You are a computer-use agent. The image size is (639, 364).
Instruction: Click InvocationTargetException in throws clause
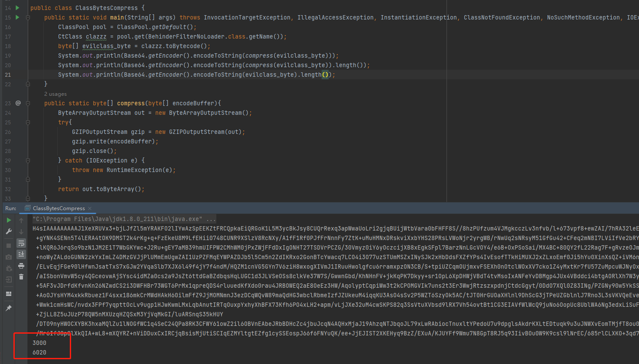[247, 17]
